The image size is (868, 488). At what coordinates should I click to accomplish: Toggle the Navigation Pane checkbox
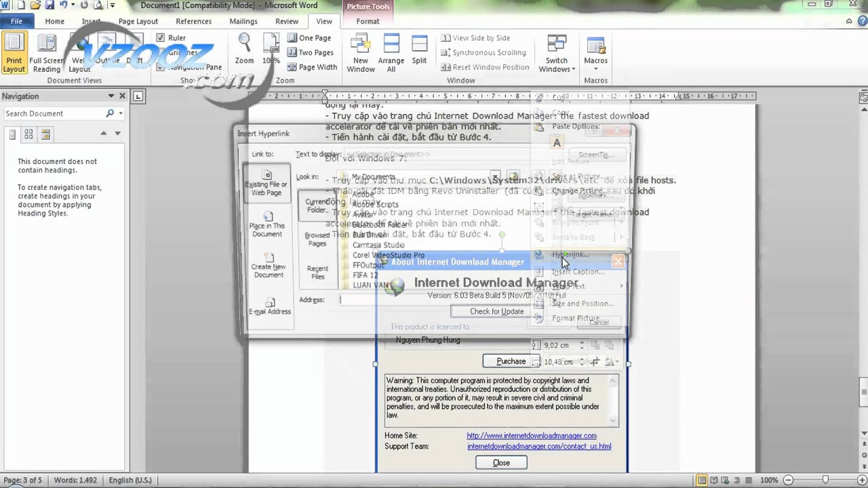(x=160, y=67)
